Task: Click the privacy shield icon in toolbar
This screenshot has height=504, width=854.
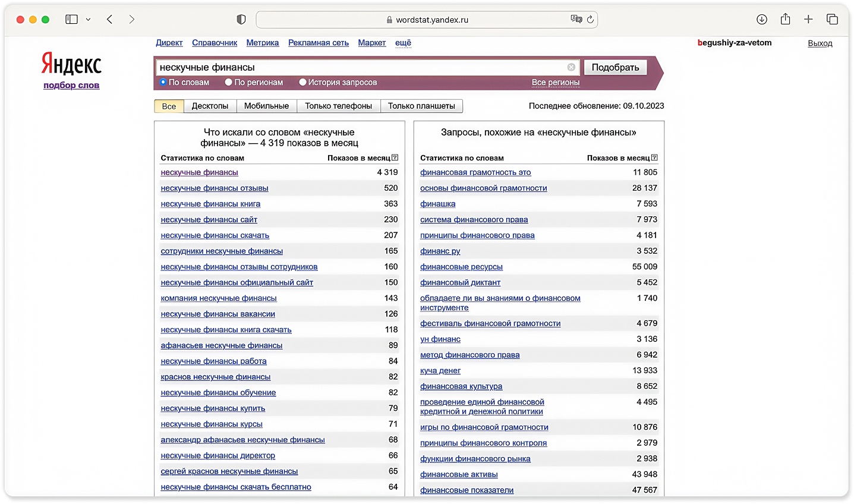Action: [x=241, y=20]
